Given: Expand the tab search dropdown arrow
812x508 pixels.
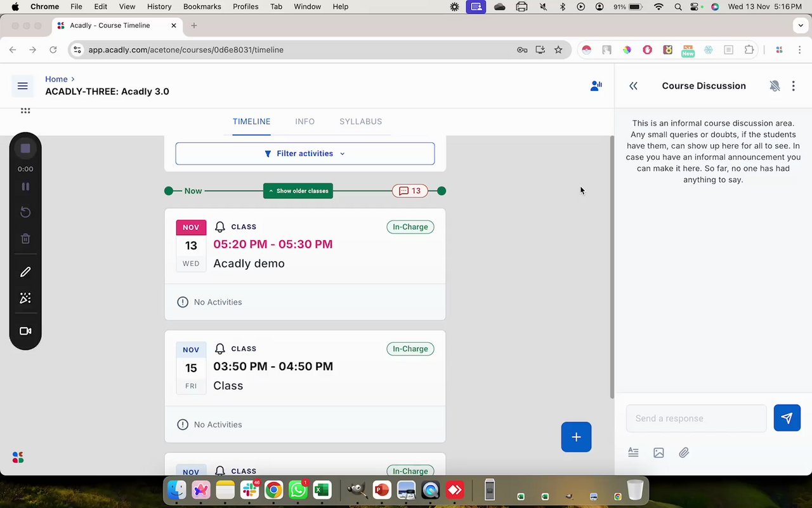Looking at the screenshot, I should [x=801, y=25].
